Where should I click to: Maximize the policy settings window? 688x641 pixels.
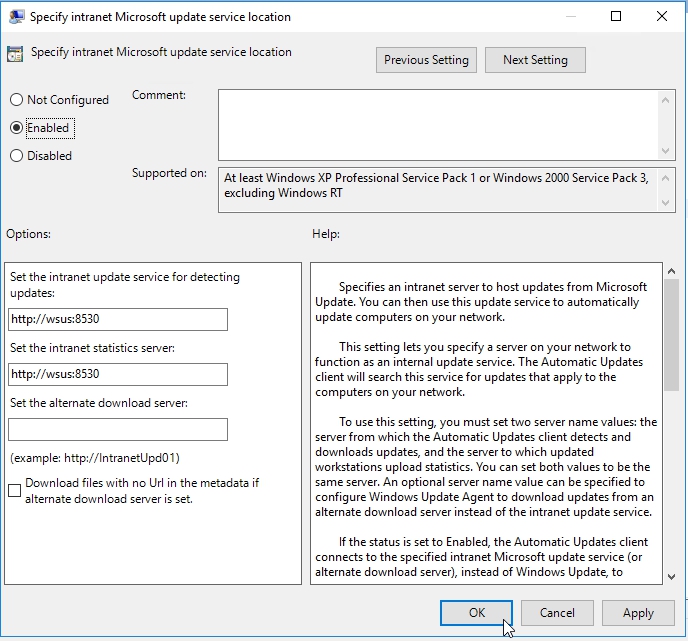pyautogui.click(x=616, y=17)
